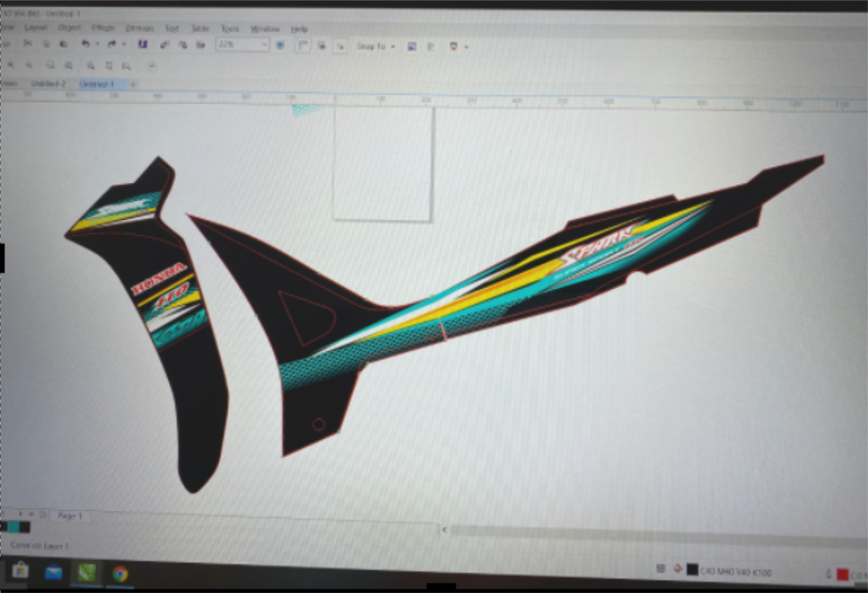
Task: Open the Layout menu
Action: pos(35,27)
